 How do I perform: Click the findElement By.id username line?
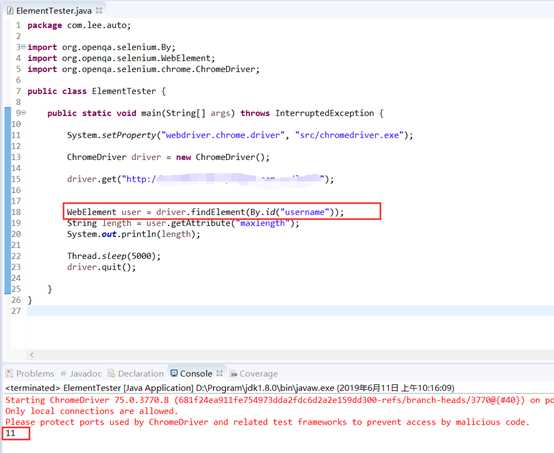[x=205, y=212]
